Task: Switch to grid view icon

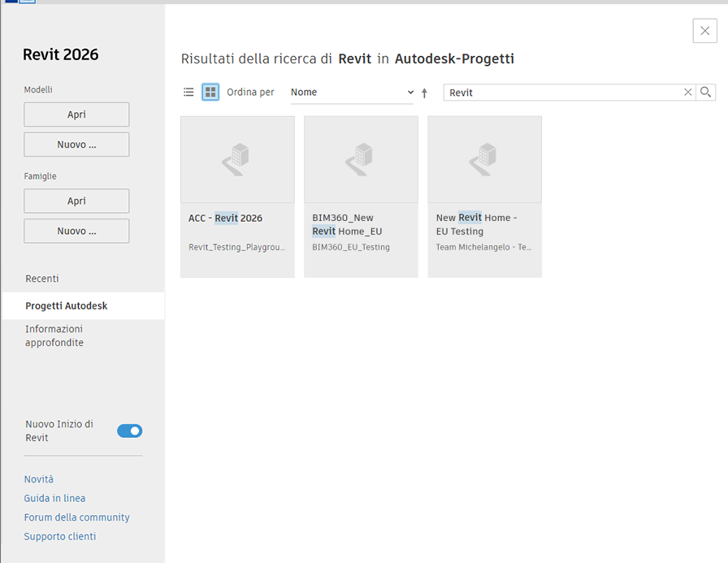Action: pos(210,92)
